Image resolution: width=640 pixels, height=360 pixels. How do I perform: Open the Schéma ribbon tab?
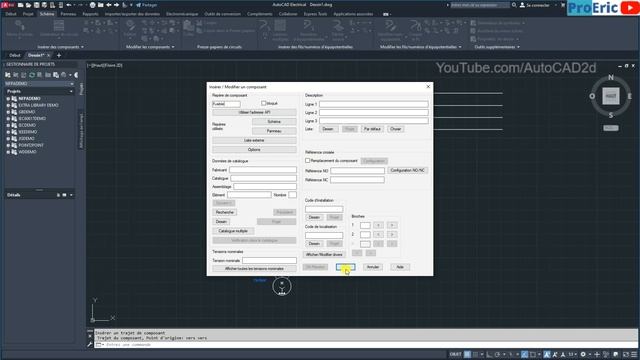click(47, 14)
